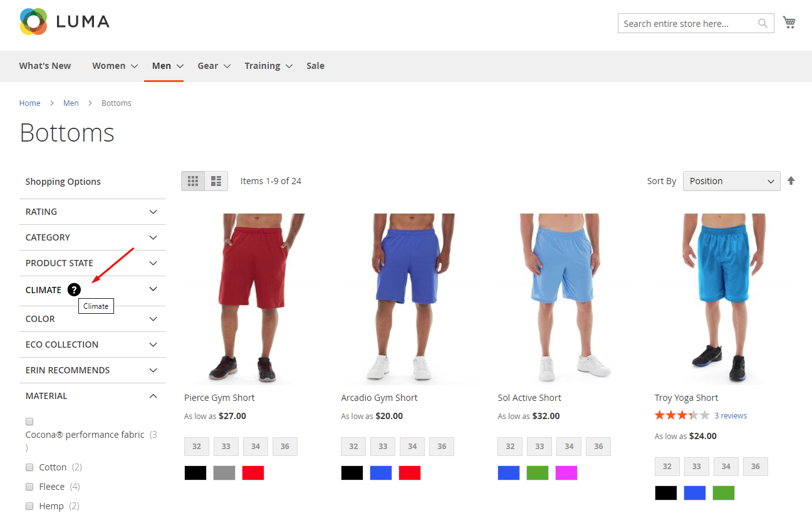Collapse the Material filter section
Viewport: 812px width, 513px height.
(92, 396)
